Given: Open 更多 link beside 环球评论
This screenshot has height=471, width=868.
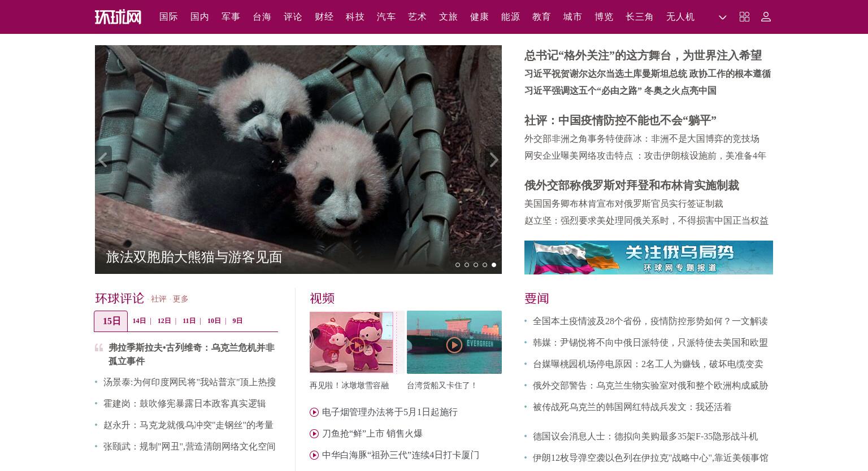Looking at the screenshot, I should (x=180, y=299).
